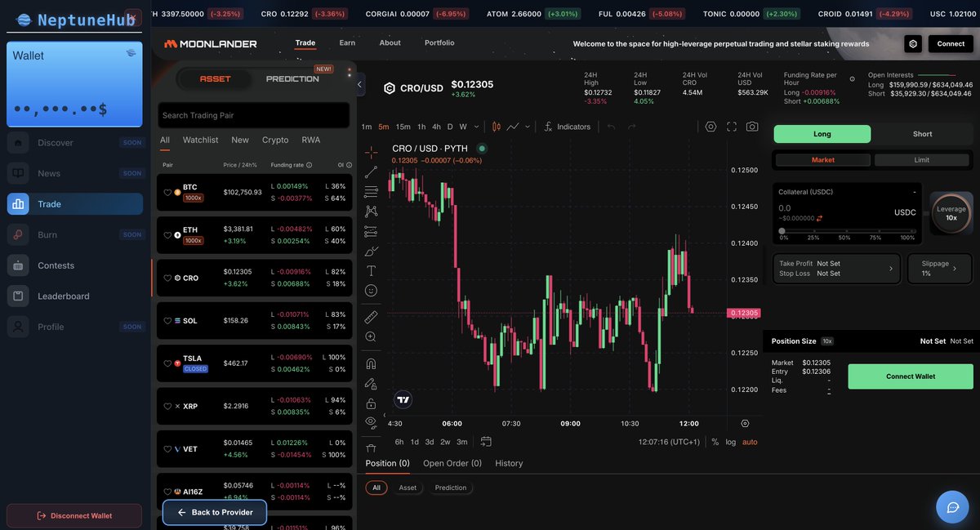This screenshot has width=980, height=530.
Task: Select the text annotation tool
Action: [371, 270]
